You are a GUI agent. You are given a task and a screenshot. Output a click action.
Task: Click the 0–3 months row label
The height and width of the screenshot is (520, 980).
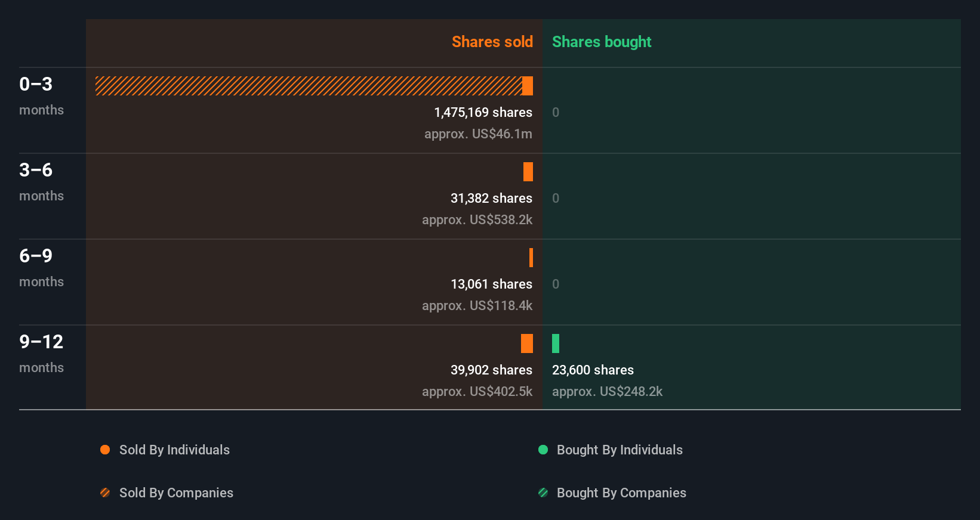pos(41,95)
